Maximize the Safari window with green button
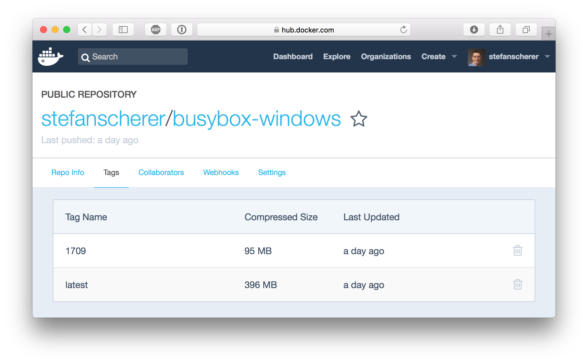588x364 pixels. [x=67, y=30]
